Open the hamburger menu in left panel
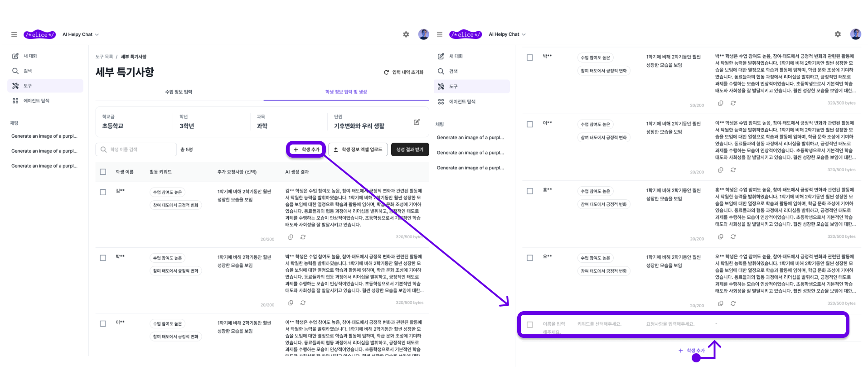Screen dimensions: 868x390 click(14, 34)
